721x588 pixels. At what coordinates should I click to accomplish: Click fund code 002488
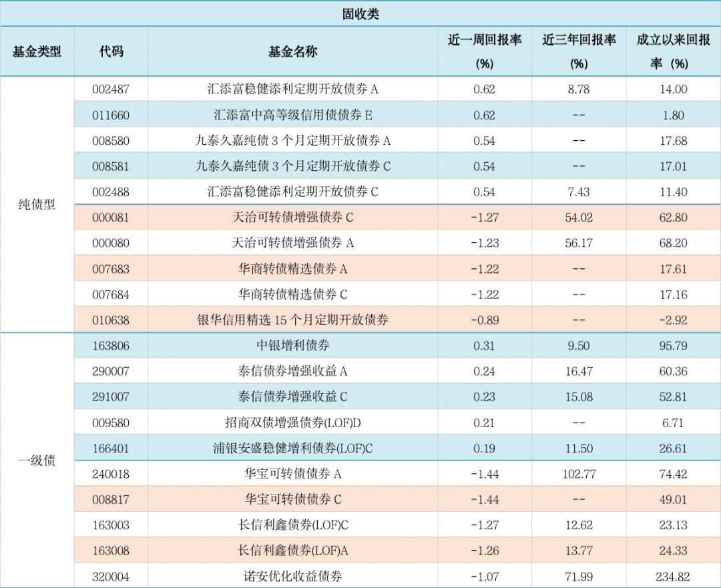tap(111, 192)
